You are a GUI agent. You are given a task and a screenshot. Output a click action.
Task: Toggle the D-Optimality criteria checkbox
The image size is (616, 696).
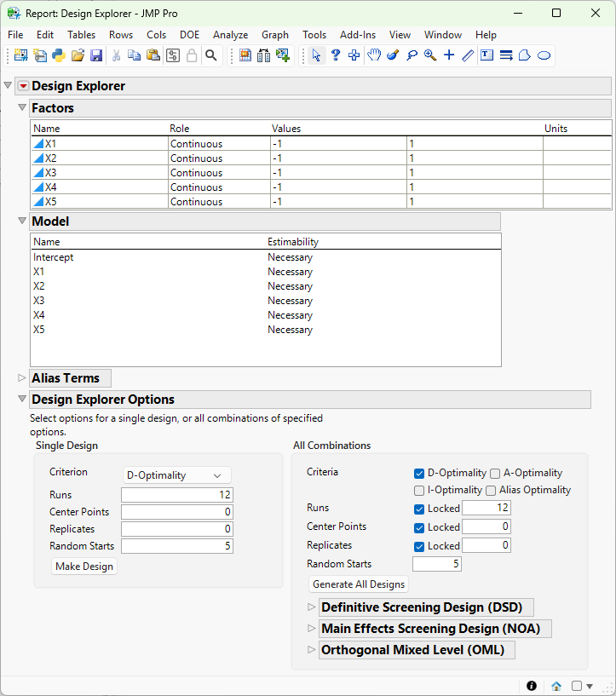pos(419,474)
